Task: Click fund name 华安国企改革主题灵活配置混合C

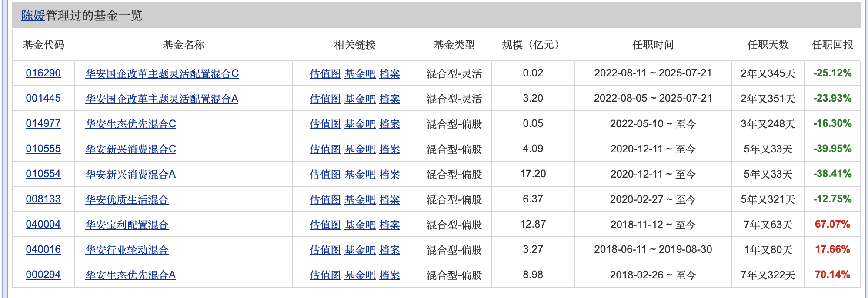Action: [x=162, y=74]
